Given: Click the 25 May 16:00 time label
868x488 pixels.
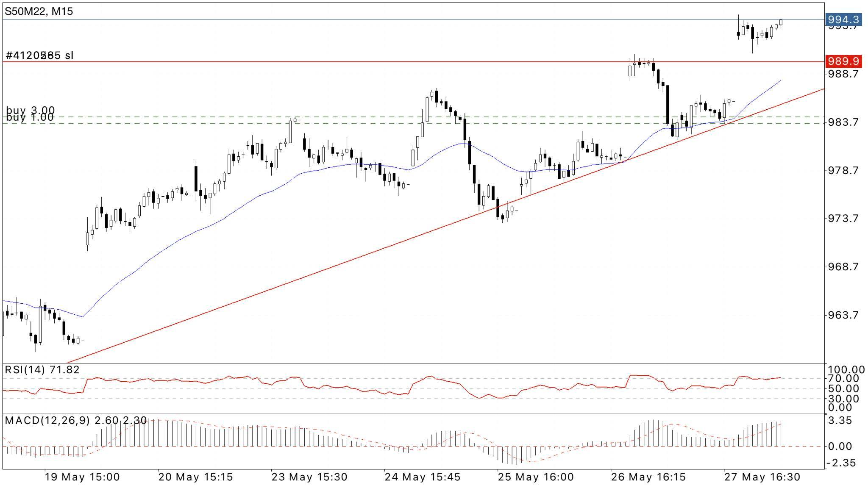Looking at the screenshot, I should (x=536, y=477).
